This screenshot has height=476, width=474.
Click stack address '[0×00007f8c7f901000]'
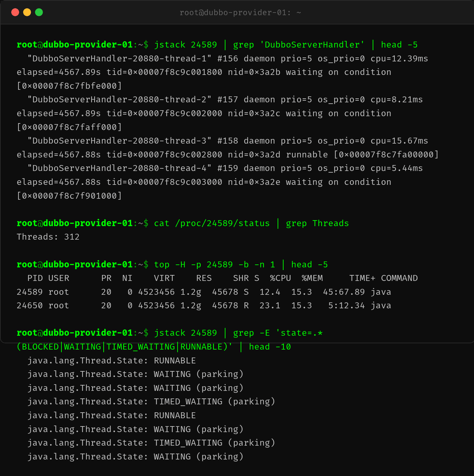[x=69, y=196]
